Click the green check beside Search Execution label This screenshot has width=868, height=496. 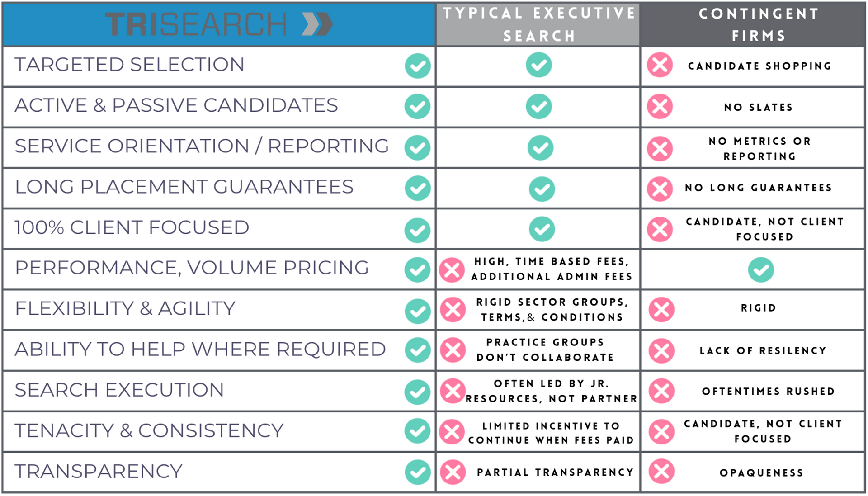tap(417, 392)
